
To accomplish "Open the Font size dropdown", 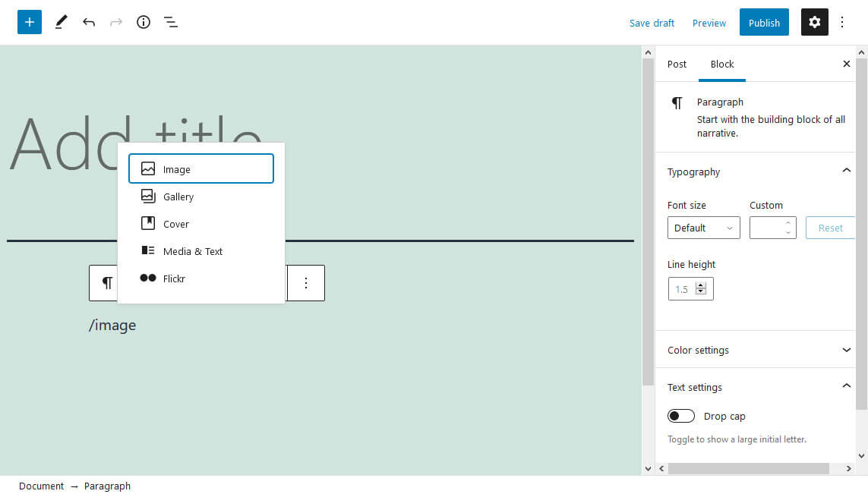I will (x=704, y=228).
